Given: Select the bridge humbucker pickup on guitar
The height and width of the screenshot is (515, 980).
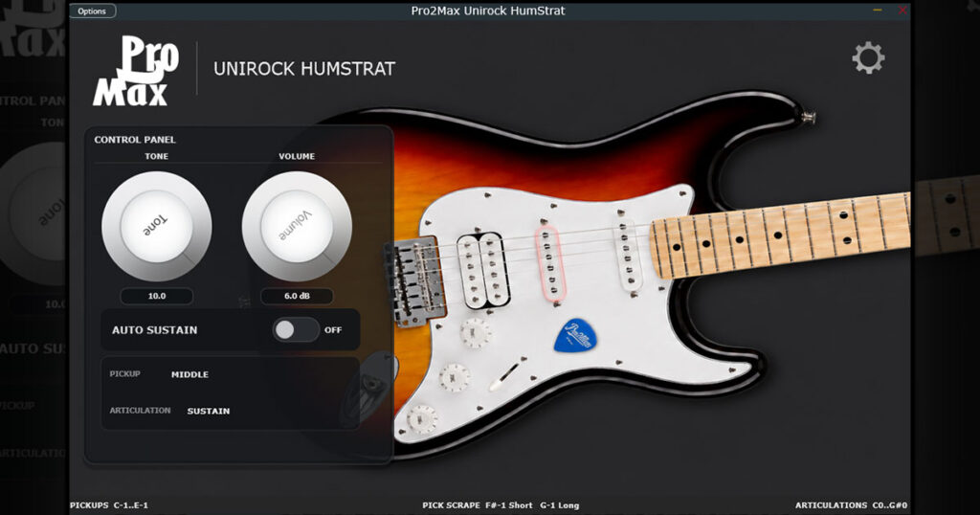Looking at the screenshot, I should (483, 270).
